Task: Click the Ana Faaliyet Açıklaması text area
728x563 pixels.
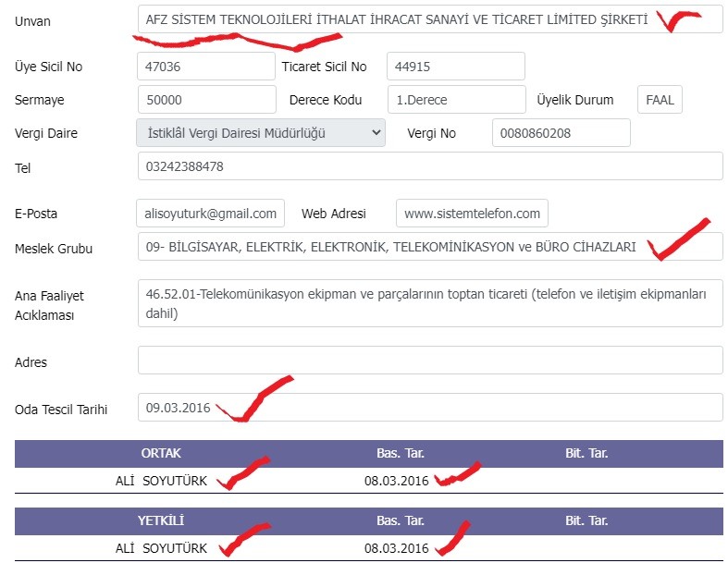Action: (430, 303)
